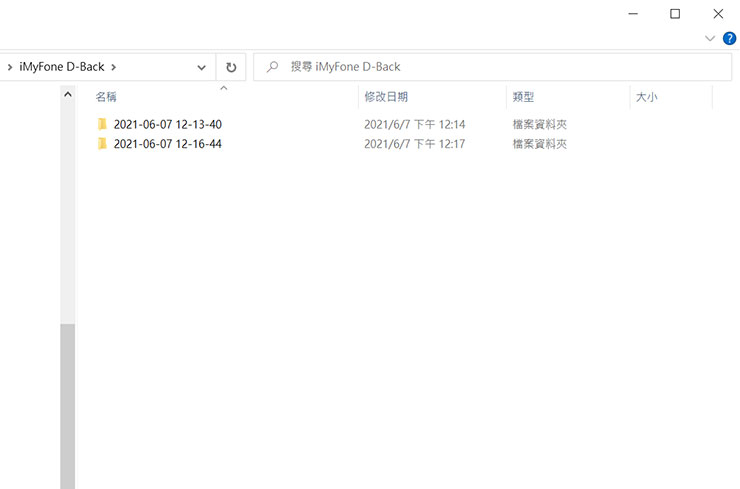The image size is (740, 489).
Task: Maximize the File Explorer window
Action: click(675, 14)
